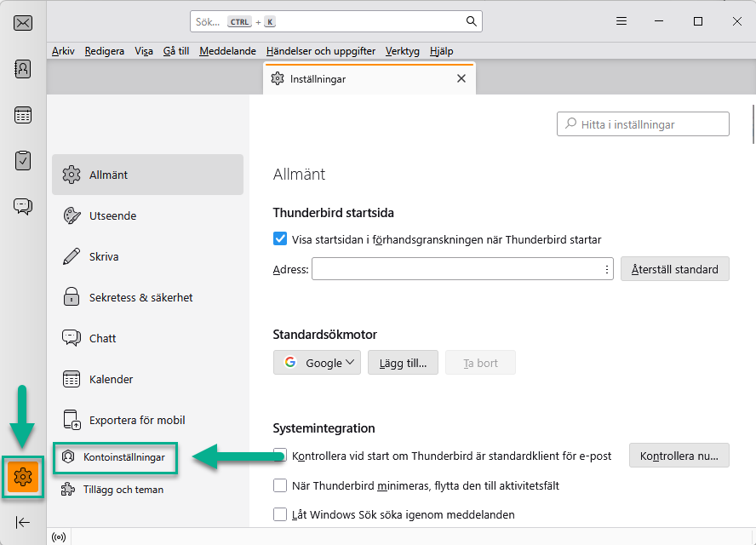This screenshot has height=545, width=756.
Task: Open the Hjälp menu
Action: tap(441, 50)
